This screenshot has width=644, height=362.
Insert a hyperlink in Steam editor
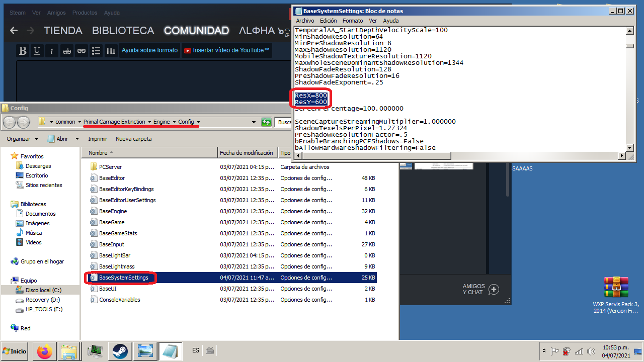pyautogui.click(x=81, y=51)
